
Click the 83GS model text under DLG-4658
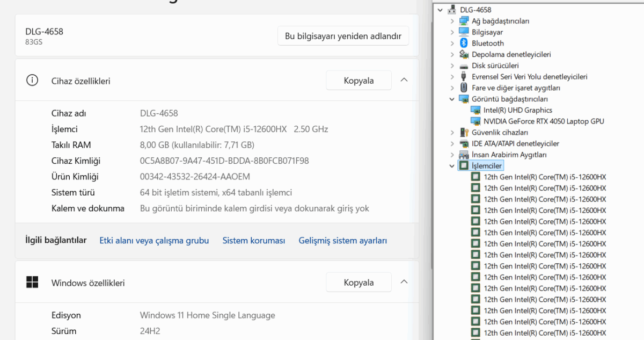click(33, 42)
